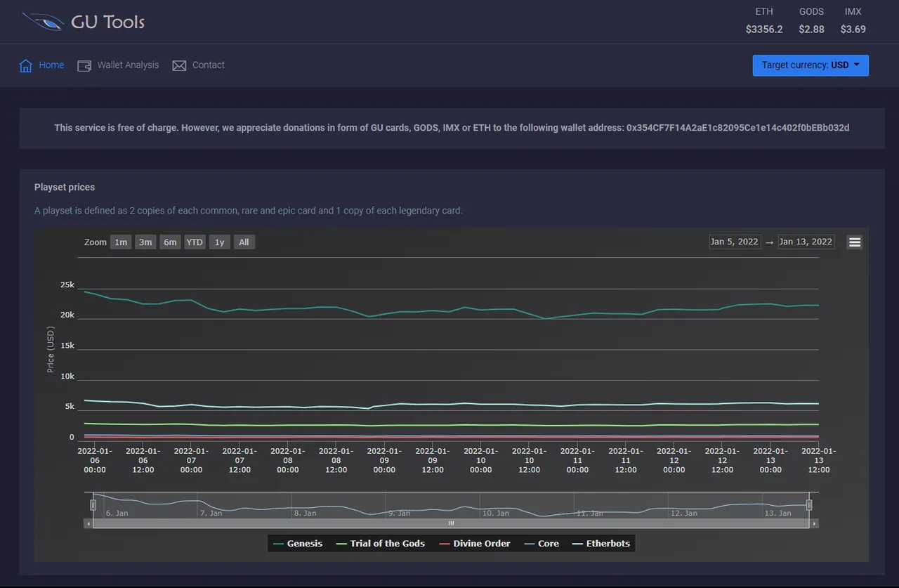The height and width of the screenshot is (588, 899).
Task: Open the Wallet Analysis page
Action: [128, 65]
